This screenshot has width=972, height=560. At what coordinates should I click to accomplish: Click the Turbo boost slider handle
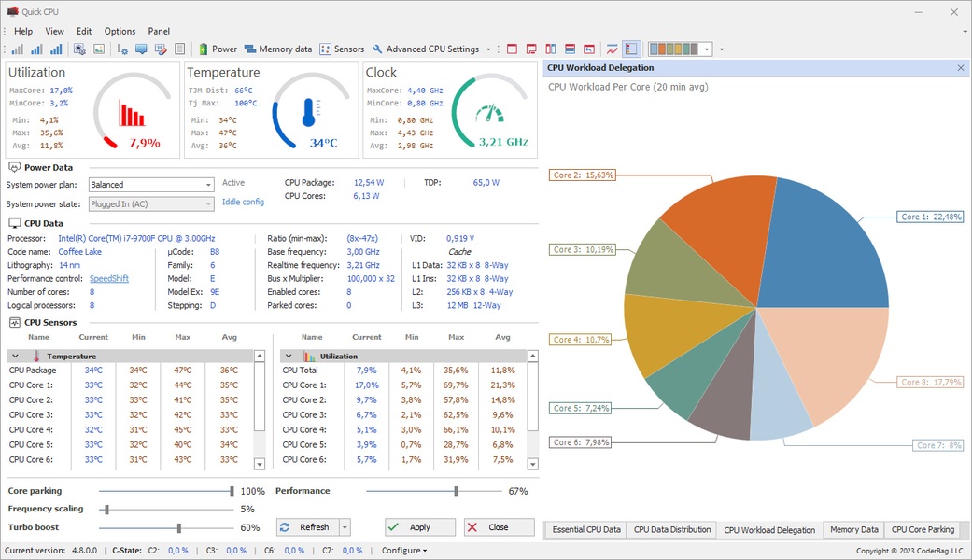(177, 528)
